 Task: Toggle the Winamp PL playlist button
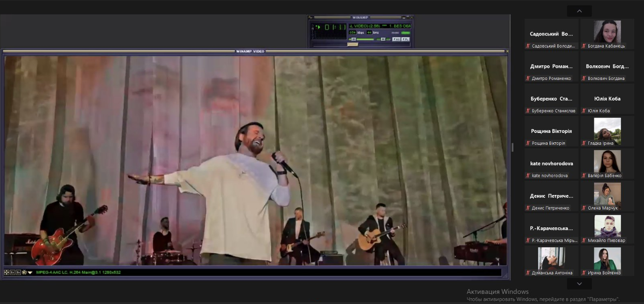(x=405, y=39)
